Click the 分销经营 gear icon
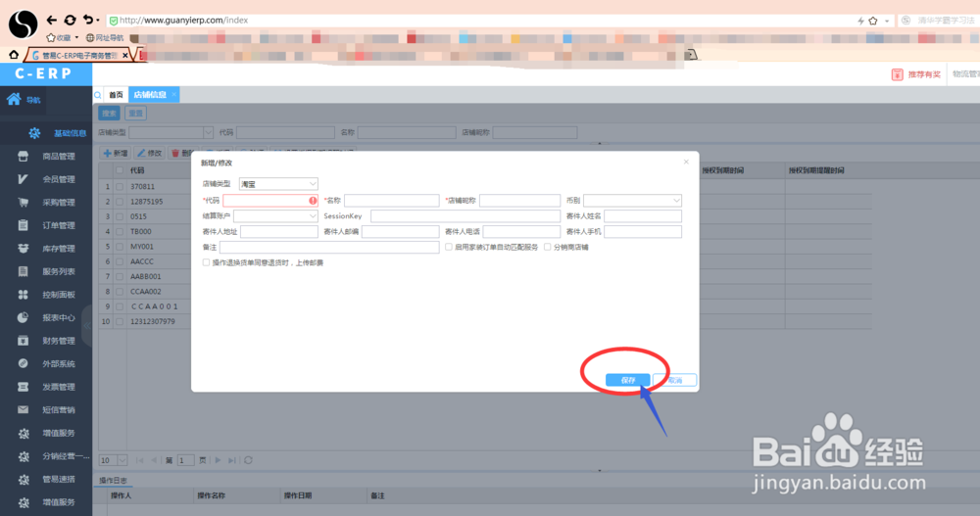This screenshot has width=980, height=516. tap(24, 456)
